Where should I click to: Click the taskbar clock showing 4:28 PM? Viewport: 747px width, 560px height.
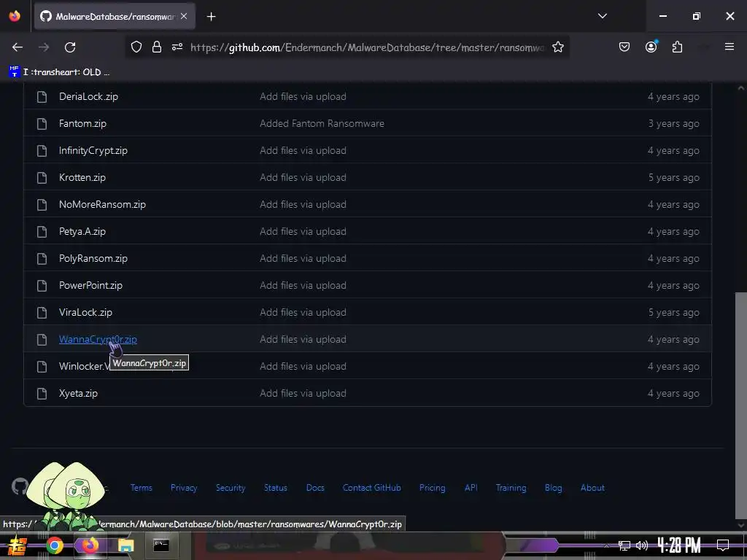pos(679,545)
